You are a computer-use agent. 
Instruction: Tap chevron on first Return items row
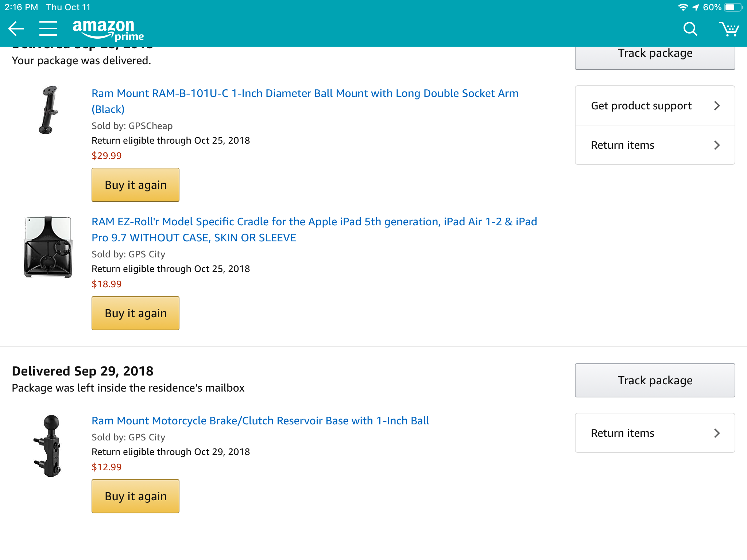click(717, 145)
